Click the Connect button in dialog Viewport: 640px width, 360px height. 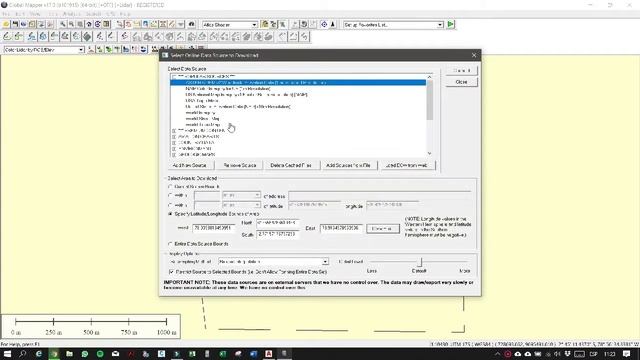[x=461, y=71]
